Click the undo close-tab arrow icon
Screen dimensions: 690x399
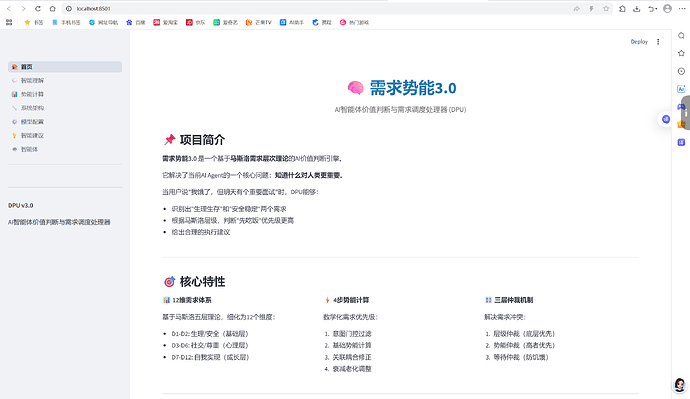click(x=651, y=9)
